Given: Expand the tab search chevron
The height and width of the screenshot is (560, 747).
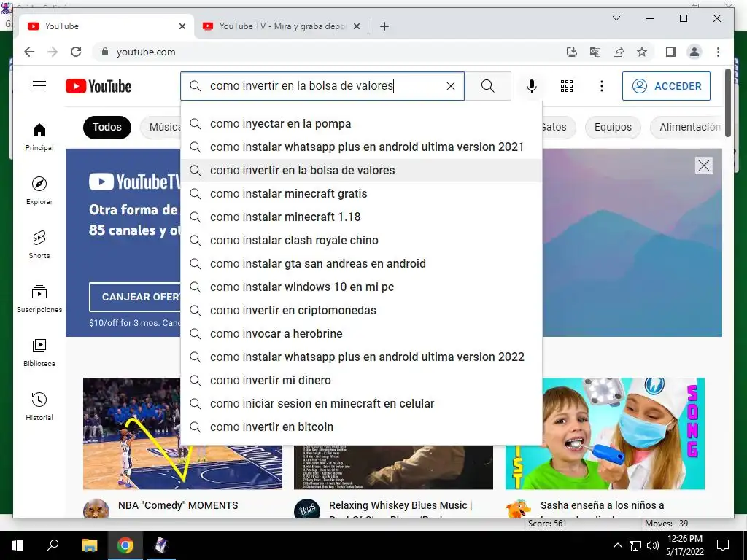Looking at the screenshot, I should tap(616, 18).
